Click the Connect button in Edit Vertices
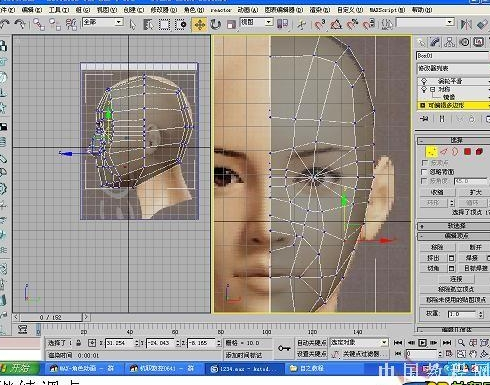 point(456,279)
